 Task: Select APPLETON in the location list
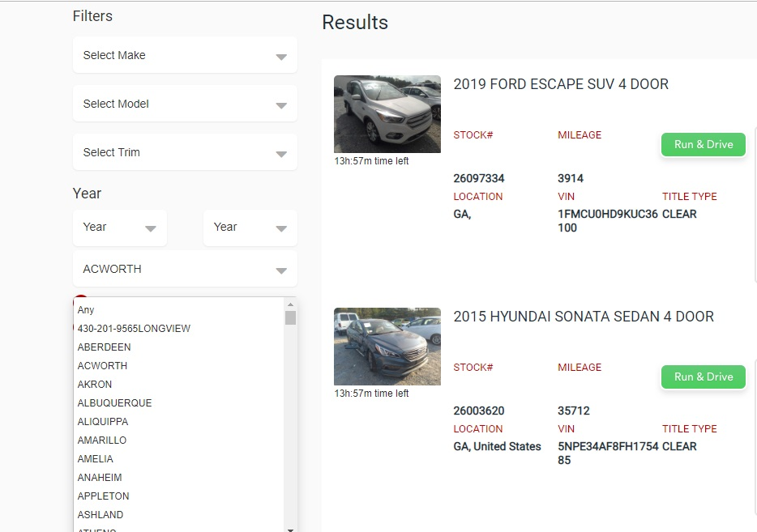pyautogui.click(x=178, y=496)
